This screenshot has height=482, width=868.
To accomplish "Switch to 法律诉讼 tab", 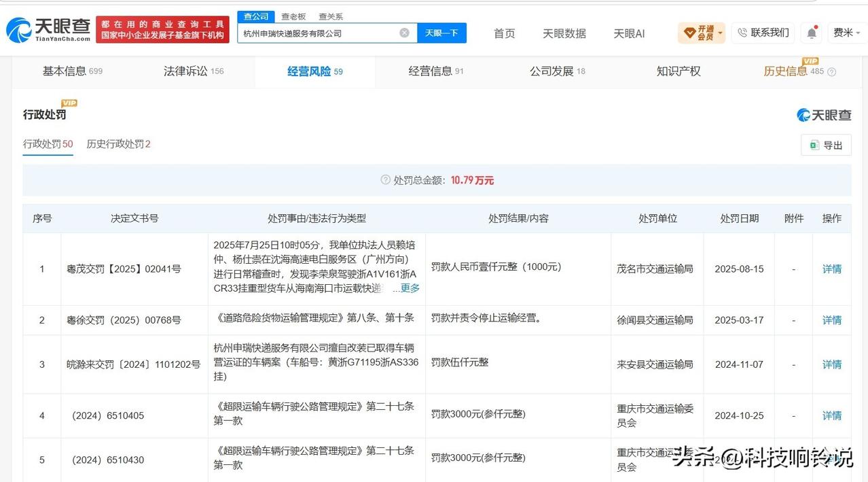I will [x=194, y=71].
